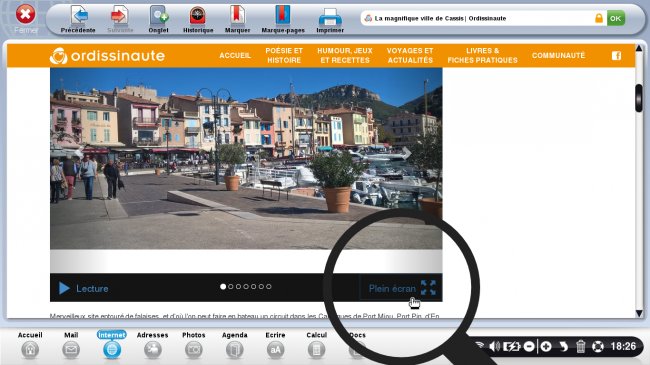
Task: Close the browser with the Fermer button
Action: coord(26,18)
